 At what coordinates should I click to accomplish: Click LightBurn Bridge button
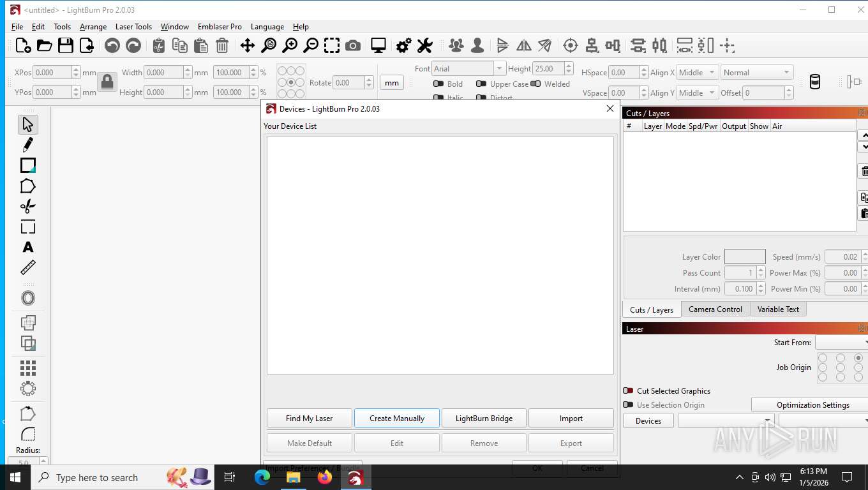(x=484, y=418)
